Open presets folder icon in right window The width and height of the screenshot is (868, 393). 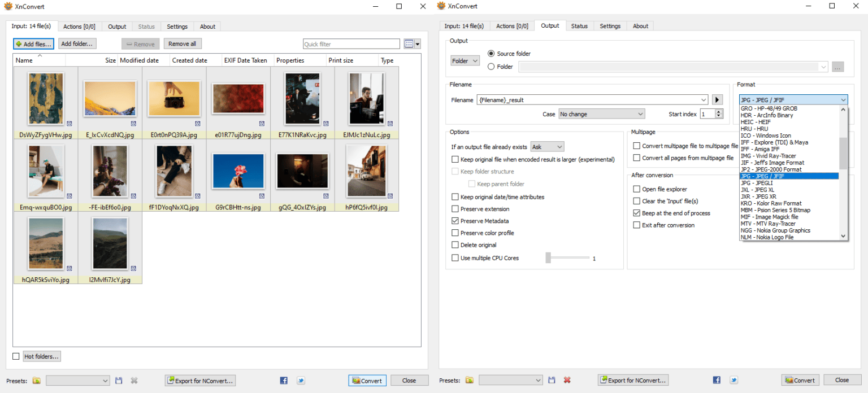point(469,380)
